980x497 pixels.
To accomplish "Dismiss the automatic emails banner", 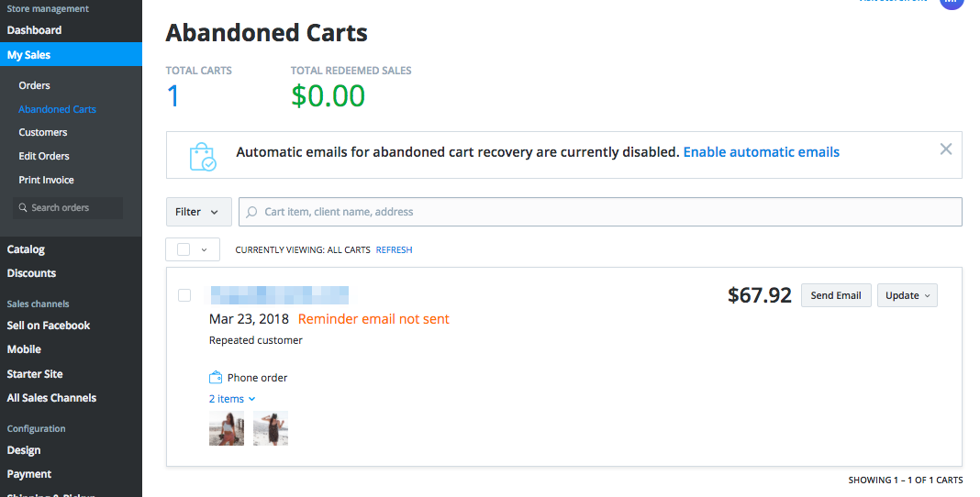I will click(x=946, y=149).
